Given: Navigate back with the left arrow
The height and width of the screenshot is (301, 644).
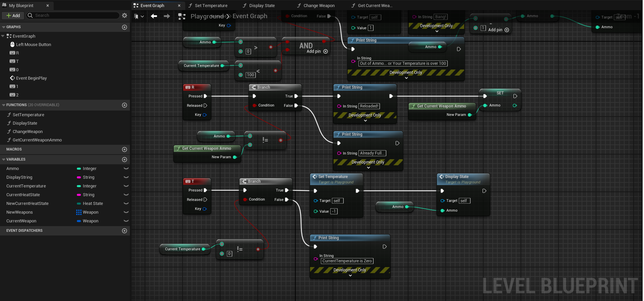Looking at the screenshot, I should [154, 16].
